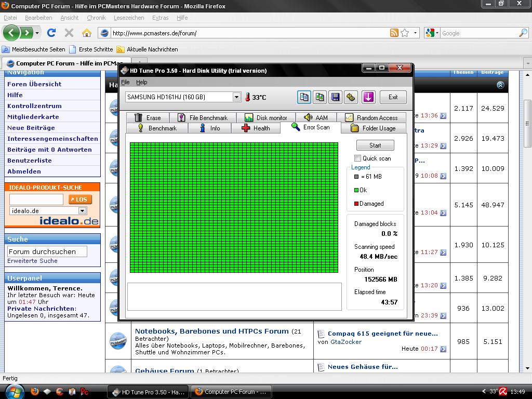Switch to the Health tab
This screenshot has width=532, height=399.
pos(256,128)
